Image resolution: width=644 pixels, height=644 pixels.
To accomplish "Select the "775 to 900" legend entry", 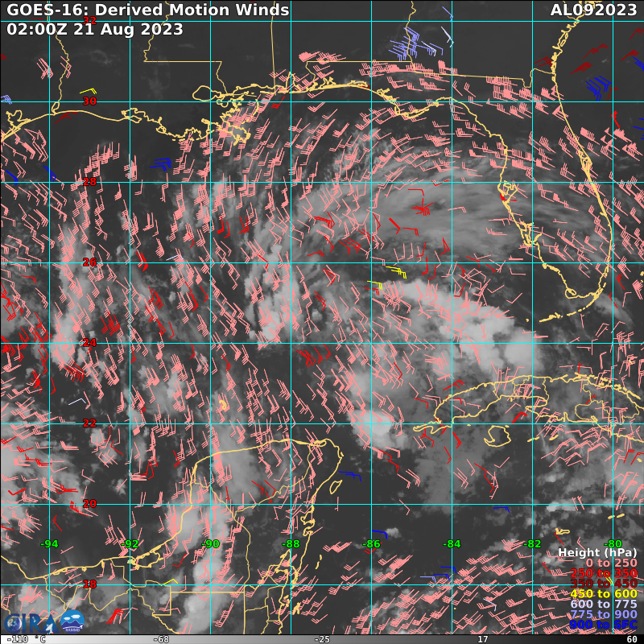I will (x=604, y=614).
